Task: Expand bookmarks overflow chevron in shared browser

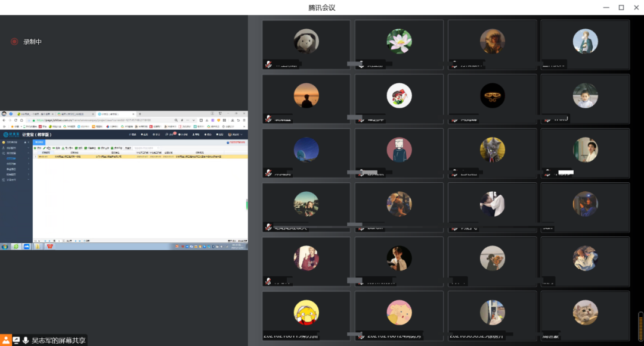Action: click(245, 127)
